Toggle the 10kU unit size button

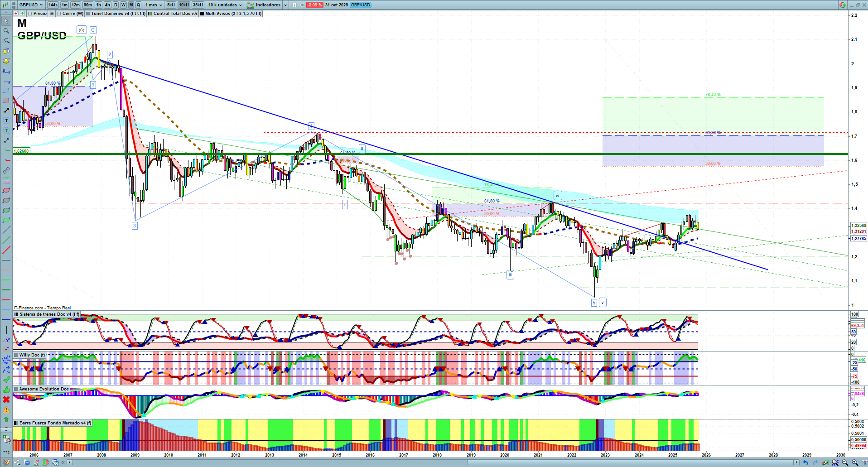[183, 5]
